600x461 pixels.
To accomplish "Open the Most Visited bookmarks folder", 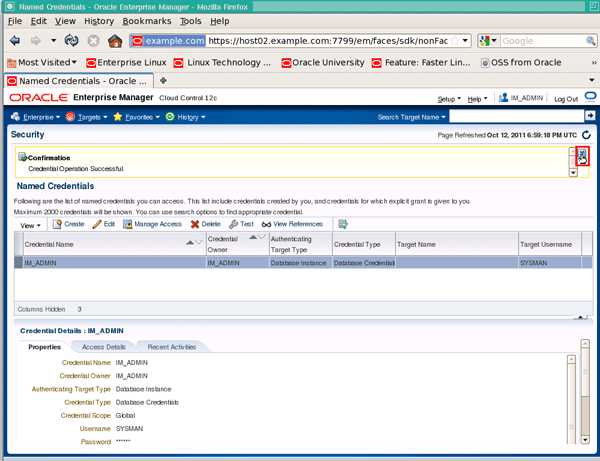I will tap(42, 62).
